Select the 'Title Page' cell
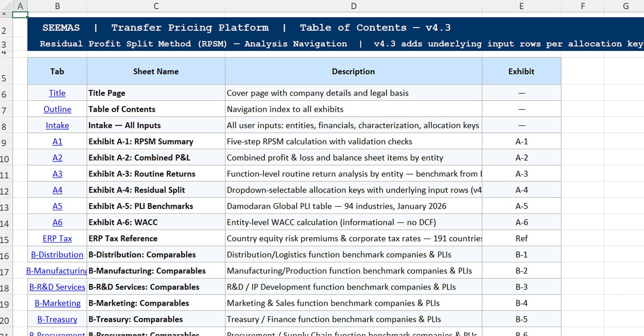 [156, 93]
